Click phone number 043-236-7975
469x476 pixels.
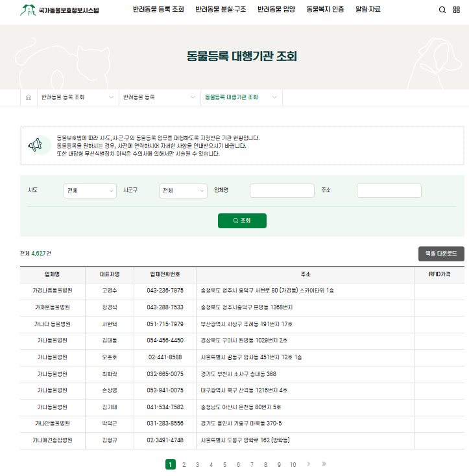pos(165,291)
